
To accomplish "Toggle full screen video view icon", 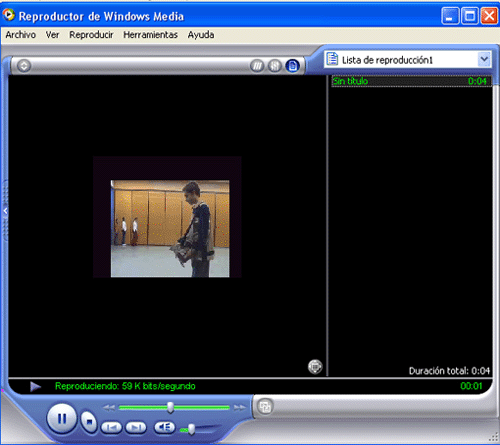I will 315,367.
